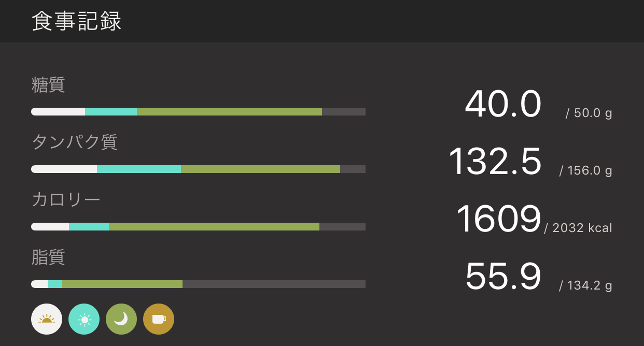Click the 脂質 label
Viewport: 644px width, 346px height.
point(48,257)
